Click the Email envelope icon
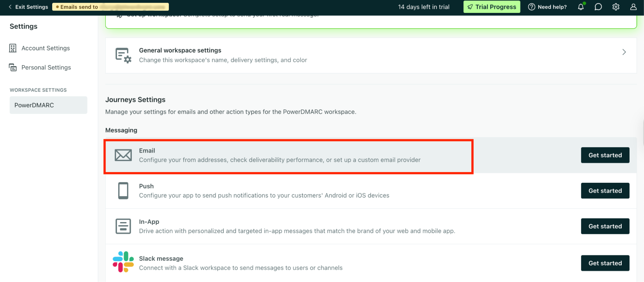The height and width of the screenshot is (282, 644). coord(123,155)
